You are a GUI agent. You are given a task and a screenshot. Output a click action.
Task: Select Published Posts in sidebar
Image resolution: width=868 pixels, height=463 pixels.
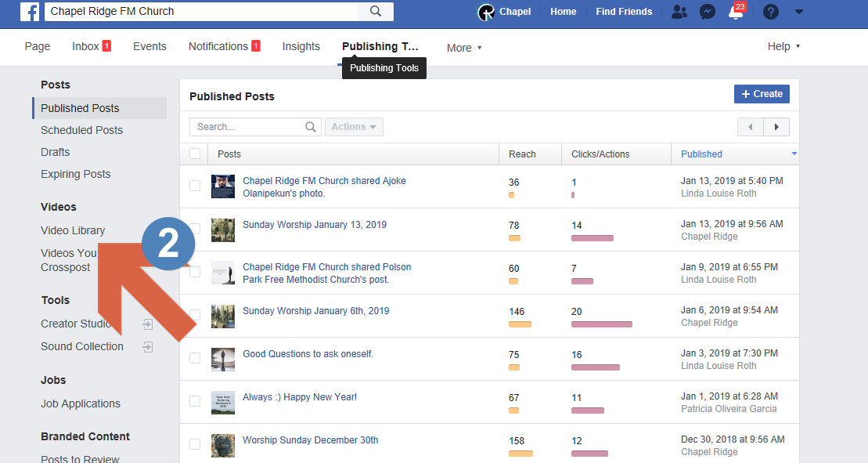[x=99, y=108]
